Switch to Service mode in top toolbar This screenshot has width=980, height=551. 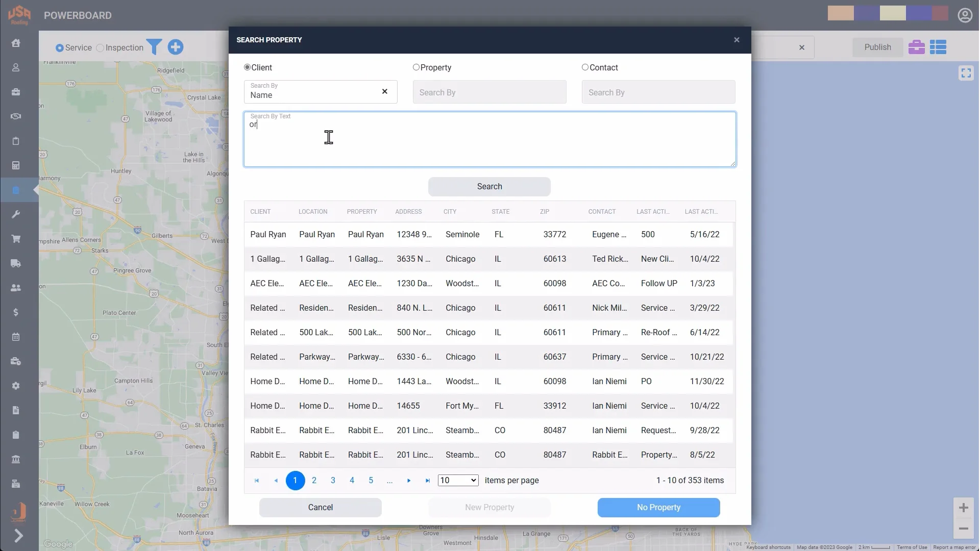pyautogui.click(x=60, y=47)
